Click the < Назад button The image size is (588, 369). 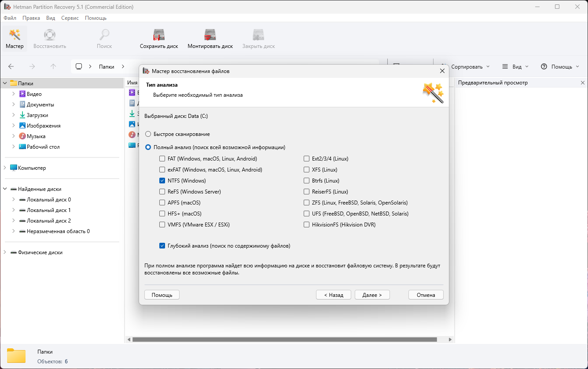(334, 295)
